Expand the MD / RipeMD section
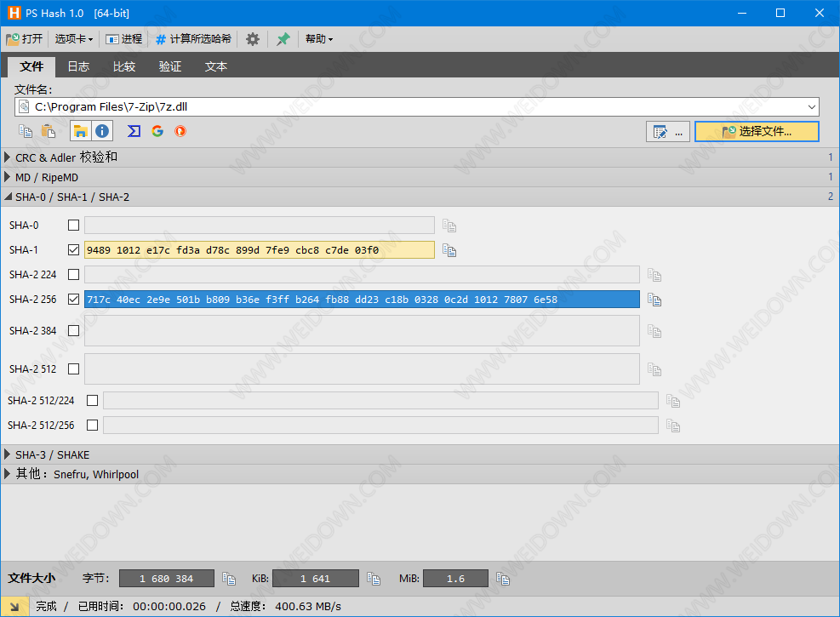 pos(420,177)
